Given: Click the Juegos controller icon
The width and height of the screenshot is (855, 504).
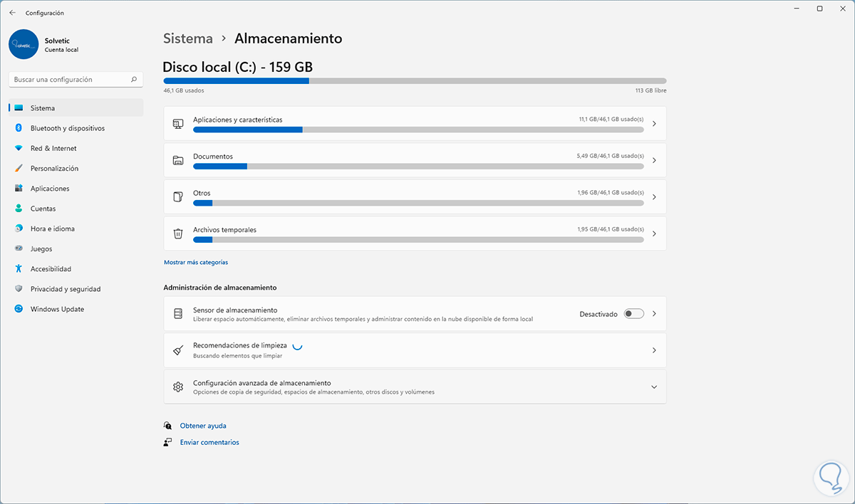Looking at the screenshot, I should (x=19, y=249).
